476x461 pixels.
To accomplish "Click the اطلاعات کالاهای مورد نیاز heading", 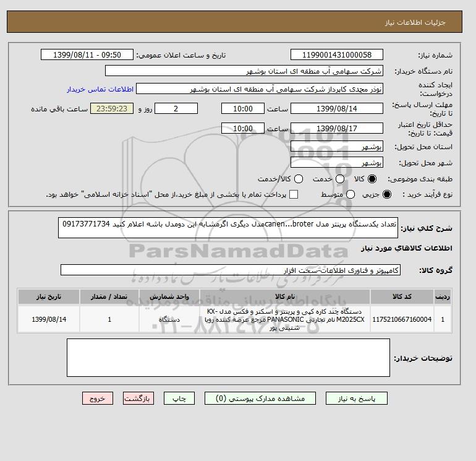I will click(407, 248).
